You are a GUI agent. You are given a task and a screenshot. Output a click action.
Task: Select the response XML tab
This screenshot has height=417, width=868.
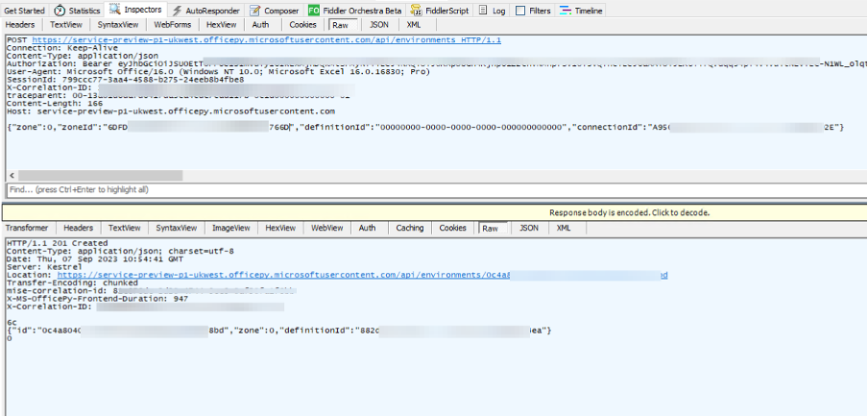pos(564,228)
